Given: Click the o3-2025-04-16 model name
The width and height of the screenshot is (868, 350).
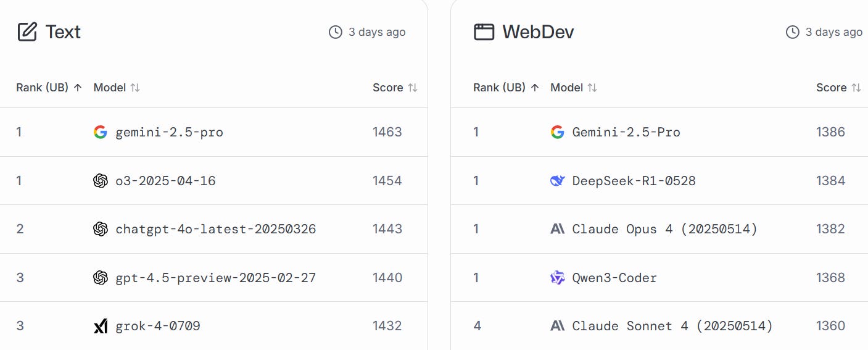Looking at the screenshot, I should tap(165, 181).
